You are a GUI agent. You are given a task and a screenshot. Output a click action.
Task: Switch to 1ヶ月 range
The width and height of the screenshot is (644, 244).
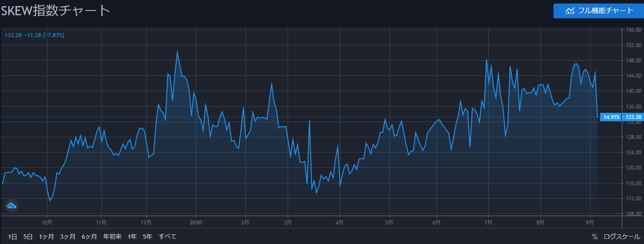[x=46, y=237]
